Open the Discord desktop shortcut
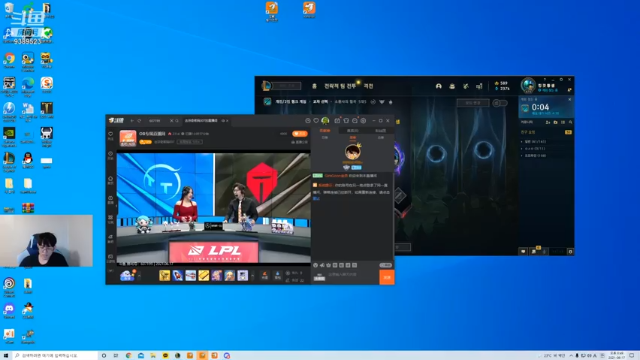The width and height of the screenshot is (640, 360). [x=9, y=310]
